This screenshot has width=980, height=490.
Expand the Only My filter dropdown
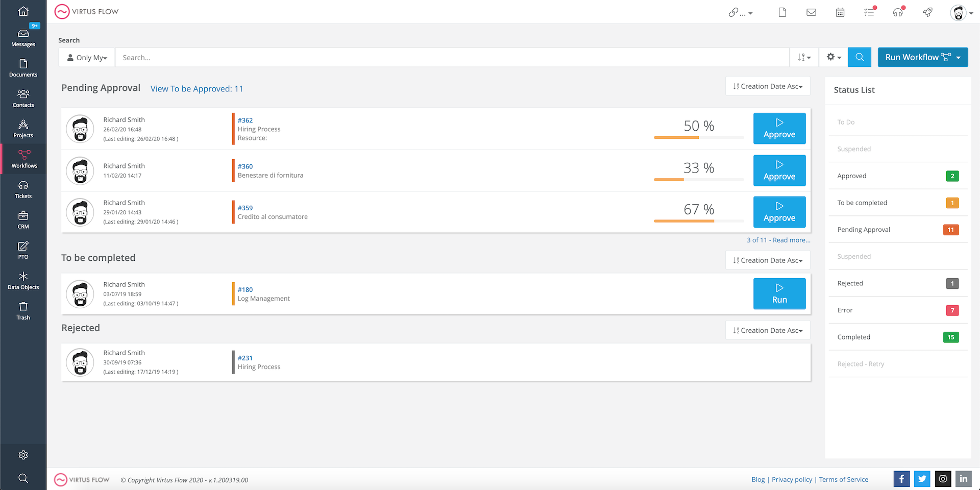87,57
